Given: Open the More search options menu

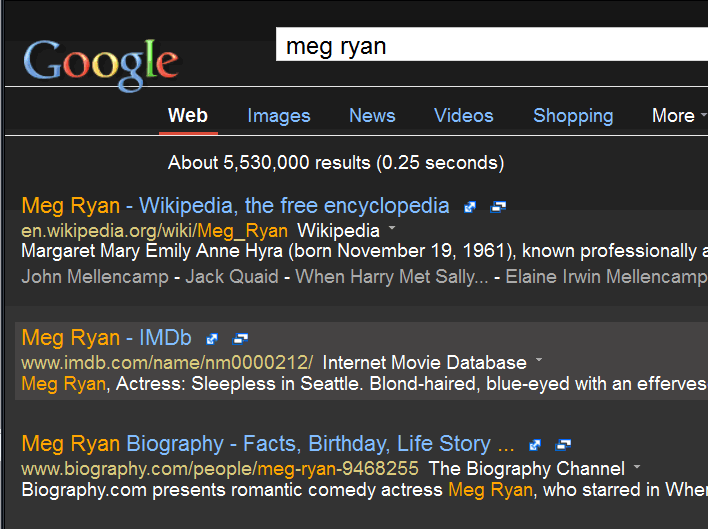Looking at the screenshot, I should [678, 116].
